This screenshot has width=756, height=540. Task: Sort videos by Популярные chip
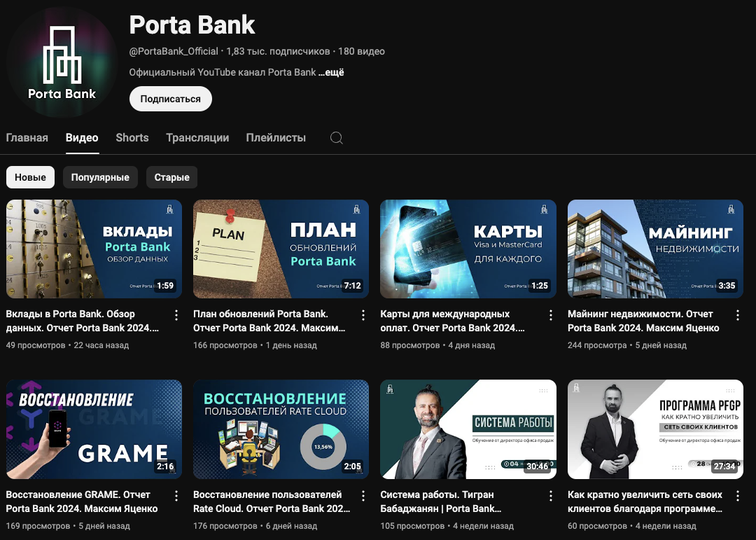click(x=100, y=177)
